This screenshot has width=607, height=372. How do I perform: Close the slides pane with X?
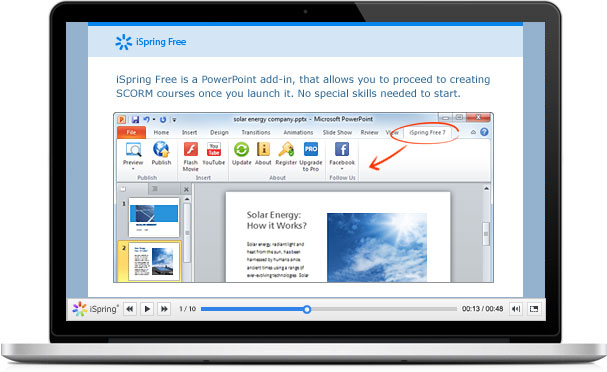coord(186,189)
